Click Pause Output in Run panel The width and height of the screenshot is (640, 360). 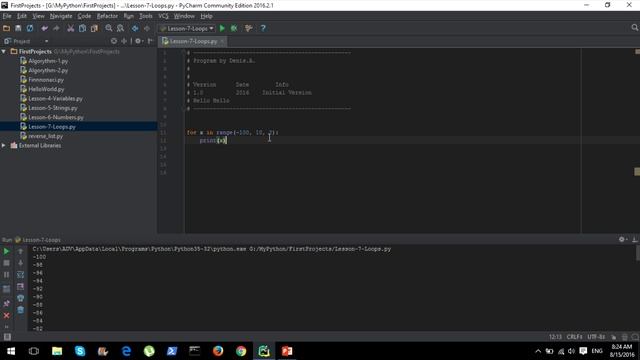[x=7, y=275]
